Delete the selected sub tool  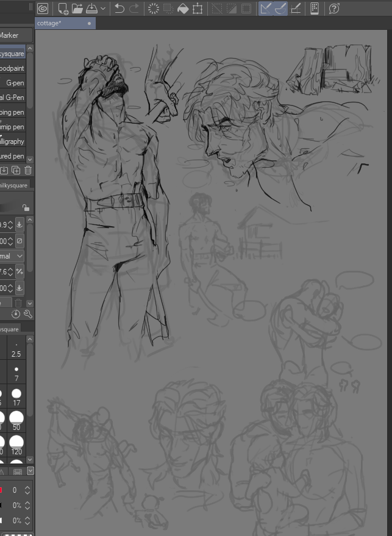pyautogui.click(x=28, y=170)
